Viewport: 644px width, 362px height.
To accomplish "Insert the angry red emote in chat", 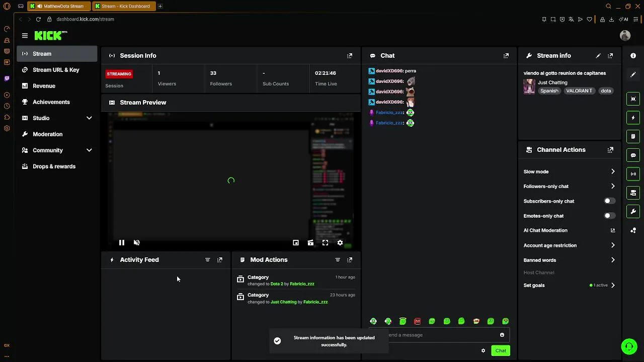I will tap(417, 321).
